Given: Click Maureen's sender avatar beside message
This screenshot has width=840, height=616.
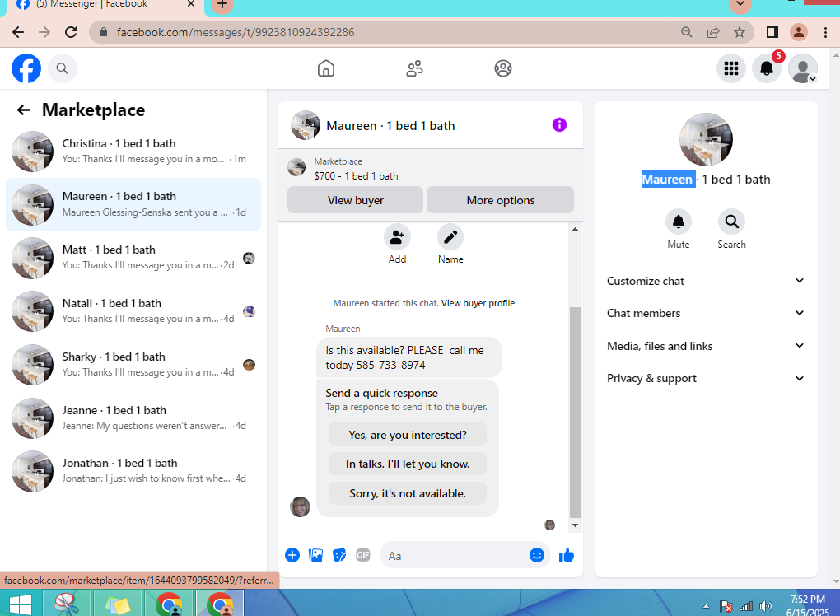Looking at the screenshot, I should pyautogui.click(x=300, y=506).
